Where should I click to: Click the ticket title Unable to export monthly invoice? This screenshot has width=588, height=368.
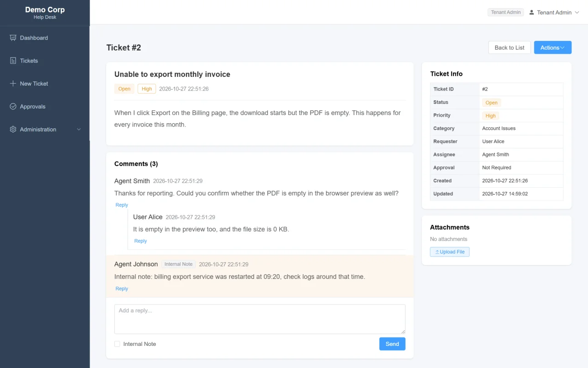coord(172,75)
